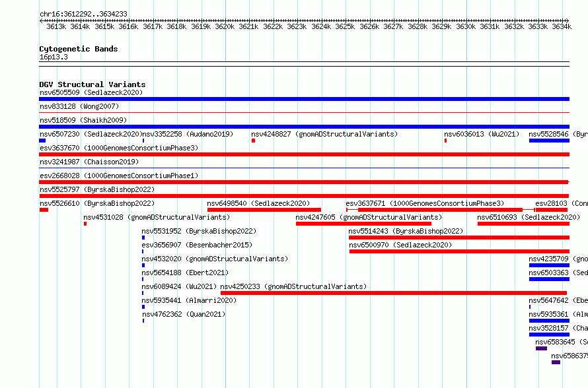Click the blue bar of nsv4235709

pyautogui.click(x=550, y=265)
